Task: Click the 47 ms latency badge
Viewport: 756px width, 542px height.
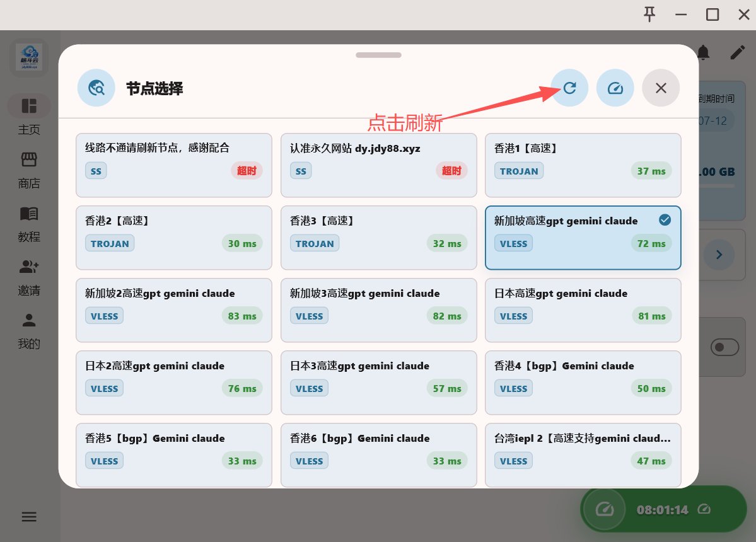Action: [x=651, y=461]
